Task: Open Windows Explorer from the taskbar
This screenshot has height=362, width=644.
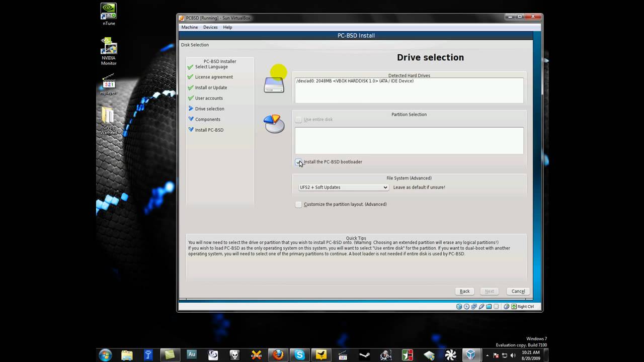Action: [x=127, y=355]
